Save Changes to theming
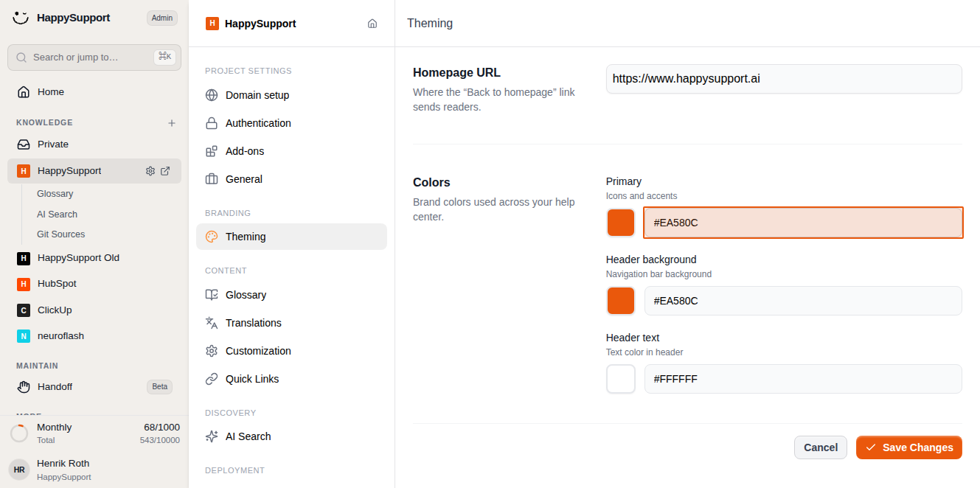The width and height of the screenshot is (980, 488). (909, 447)
